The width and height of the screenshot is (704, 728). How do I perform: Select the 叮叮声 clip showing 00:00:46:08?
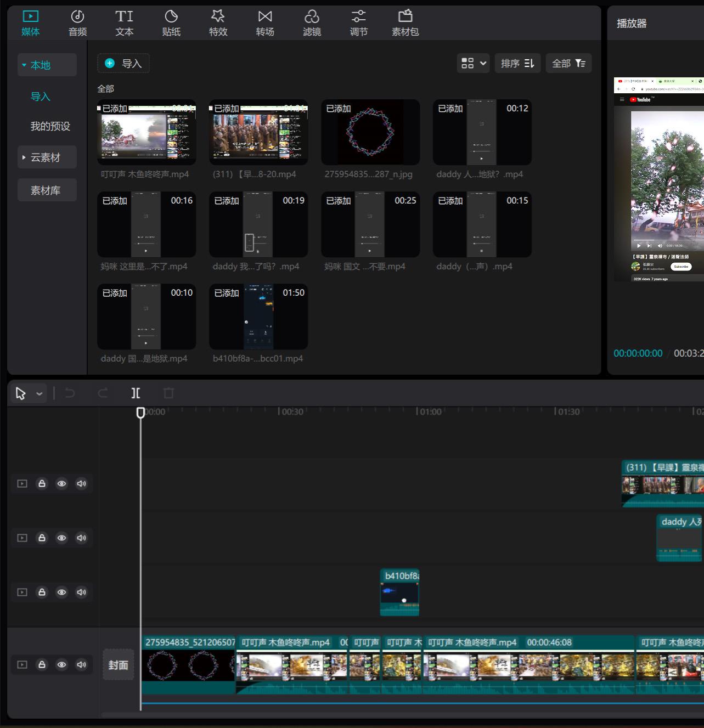click(529, 665)
